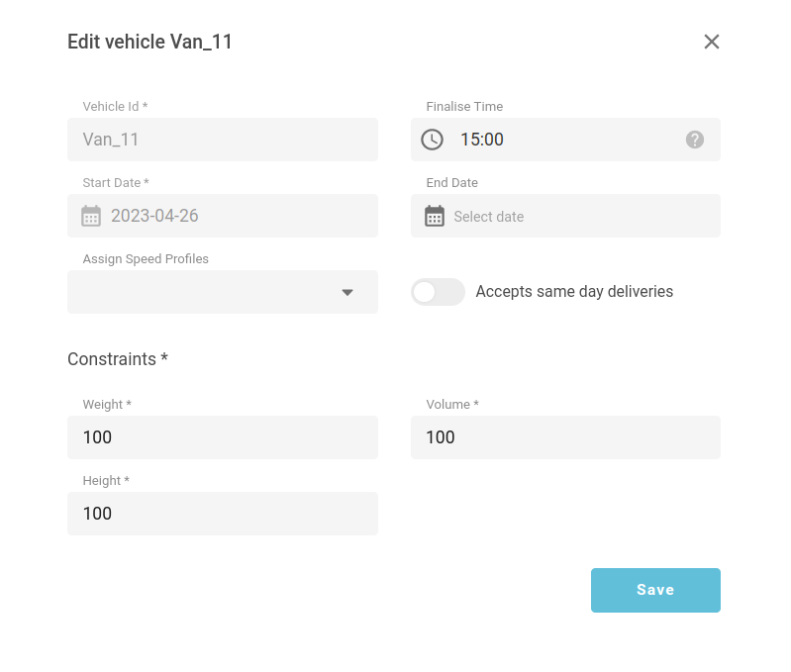Toggle Accepts same day deliveries switch

click(438, 292)
